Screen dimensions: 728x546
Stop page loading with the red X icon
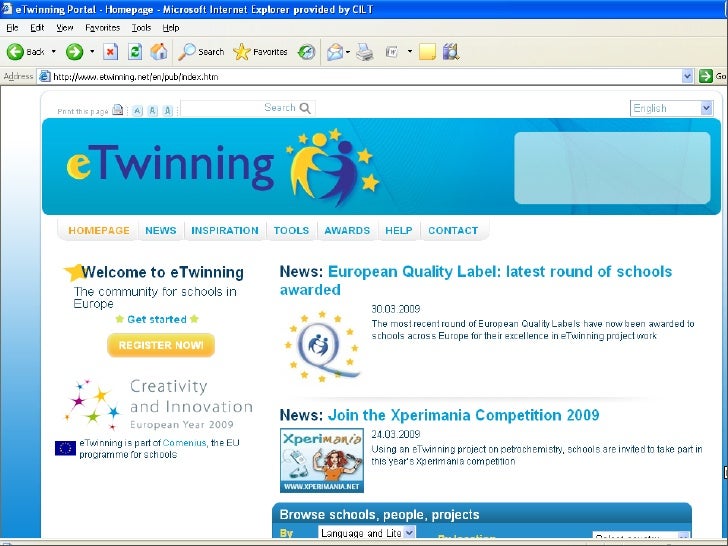coord(110,52)
